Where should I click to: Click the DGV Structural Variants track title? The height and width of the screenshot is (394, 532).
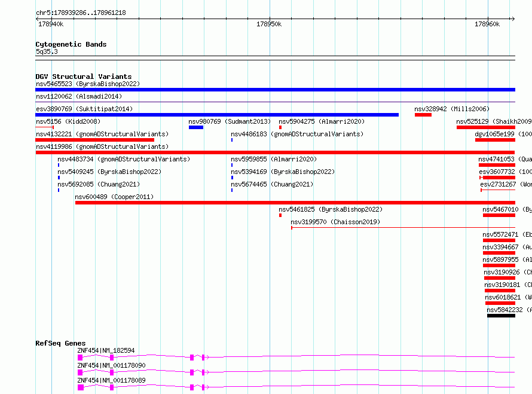(84, 77)
